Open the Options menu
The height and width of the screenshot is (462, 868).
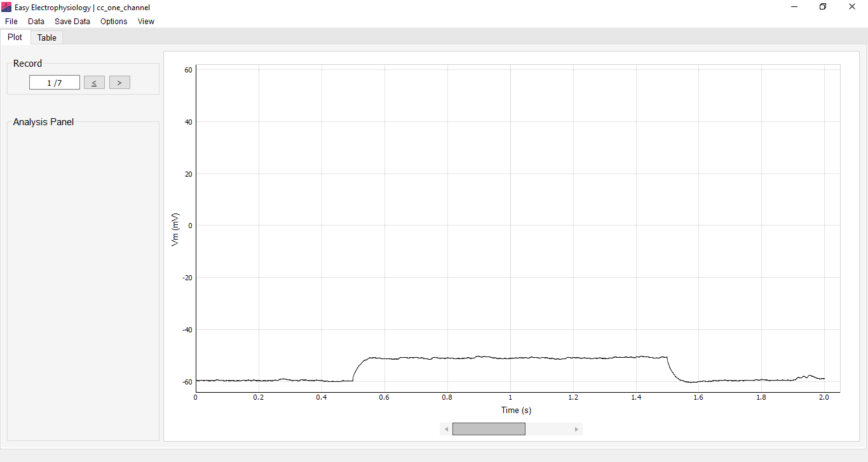pos(114,21)
